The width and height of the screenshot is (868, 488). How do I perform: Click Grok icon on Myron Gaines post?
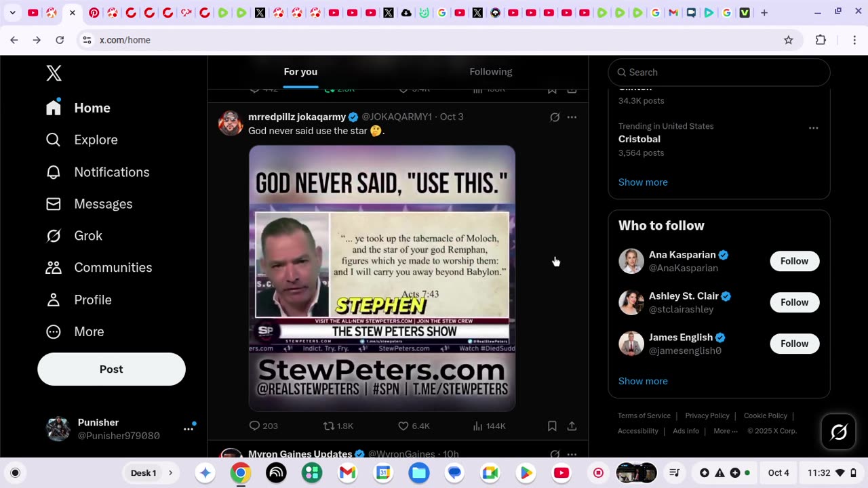click(x=554, y=454)
